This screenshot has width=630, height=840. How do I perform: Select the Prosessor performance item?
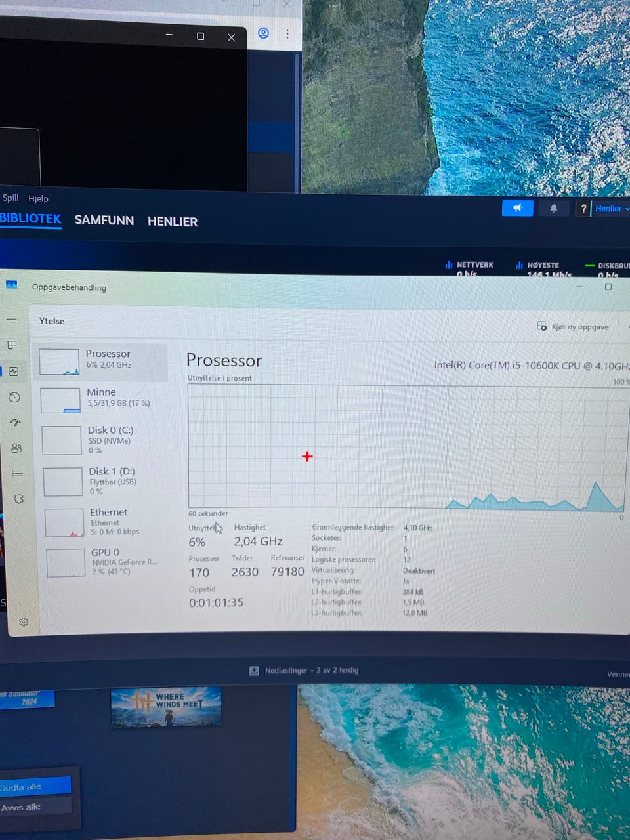point(101,362)
